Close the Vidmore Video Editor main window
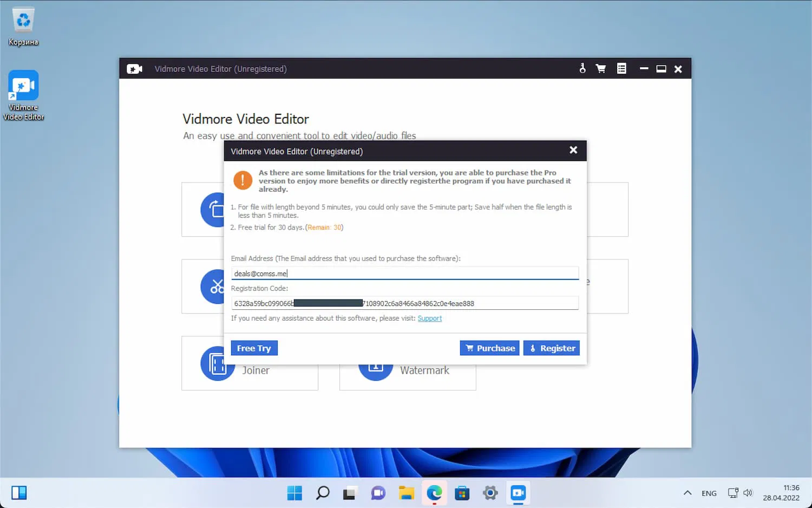The width and height of the screenshot is (812, 508). click(x=678, y=69)
